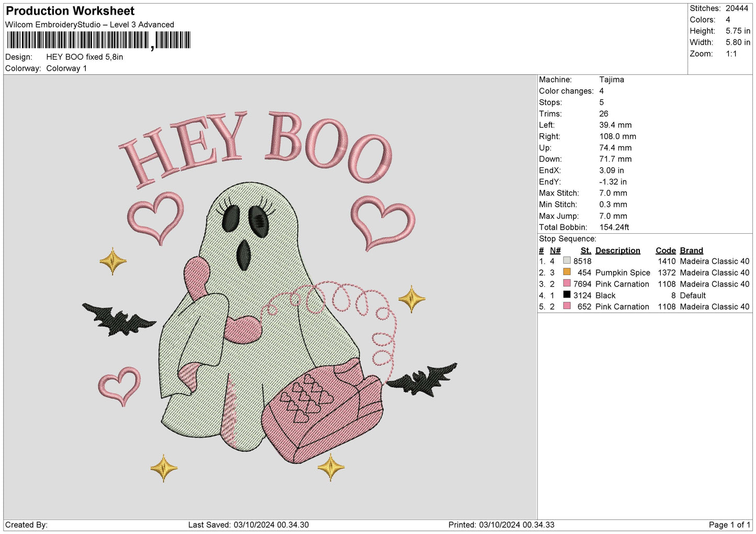The width and height of the screenshot is (756, 534).
Task: Click stitch count '3124' in stop row 4
Action: [582, 296]
